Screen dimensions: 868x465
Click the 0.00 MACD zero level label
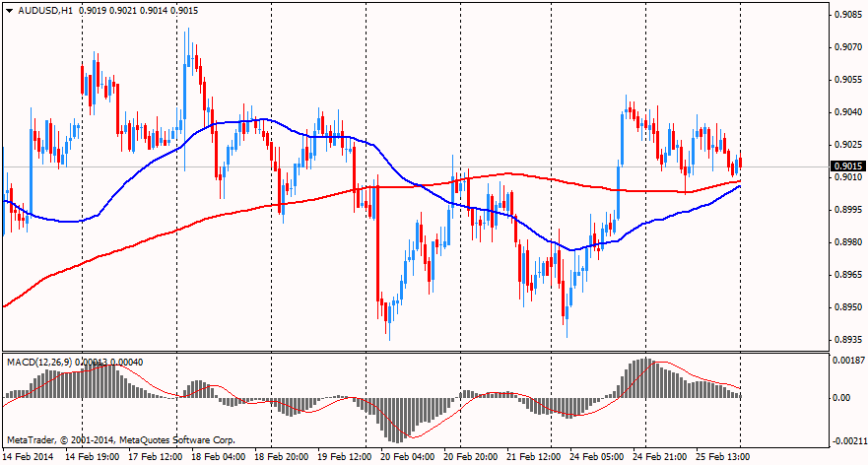click(842, 398)
